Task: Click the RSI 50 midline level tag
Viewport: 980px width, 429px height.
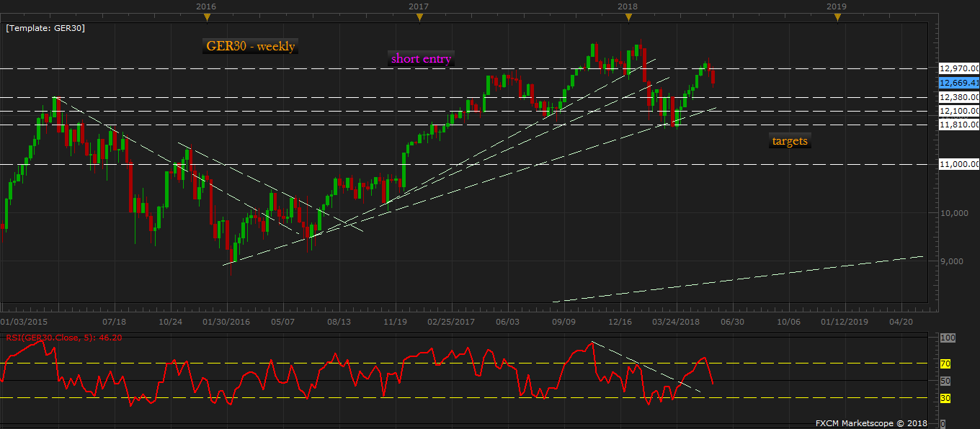Action: [946, 381]
